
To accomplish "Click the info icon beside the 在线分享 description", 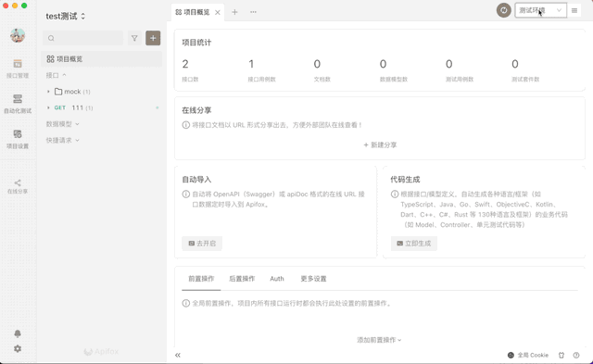I will 185,125.
